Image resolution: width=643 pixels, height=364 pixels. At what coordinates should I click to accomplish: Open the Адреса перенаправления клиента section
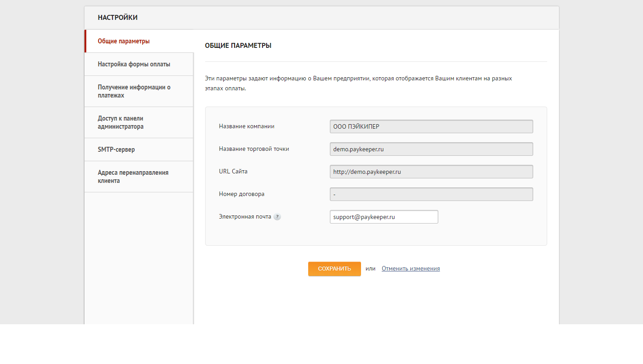[133, 176]
